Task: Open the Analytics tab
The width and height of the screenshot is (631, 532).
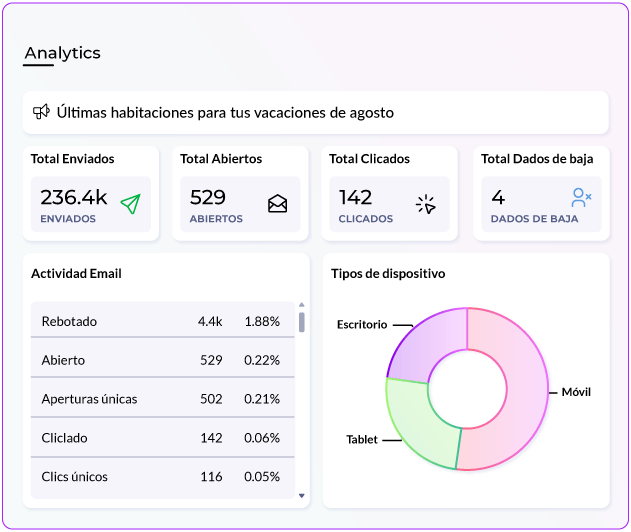Action: [x=62, y=54]
